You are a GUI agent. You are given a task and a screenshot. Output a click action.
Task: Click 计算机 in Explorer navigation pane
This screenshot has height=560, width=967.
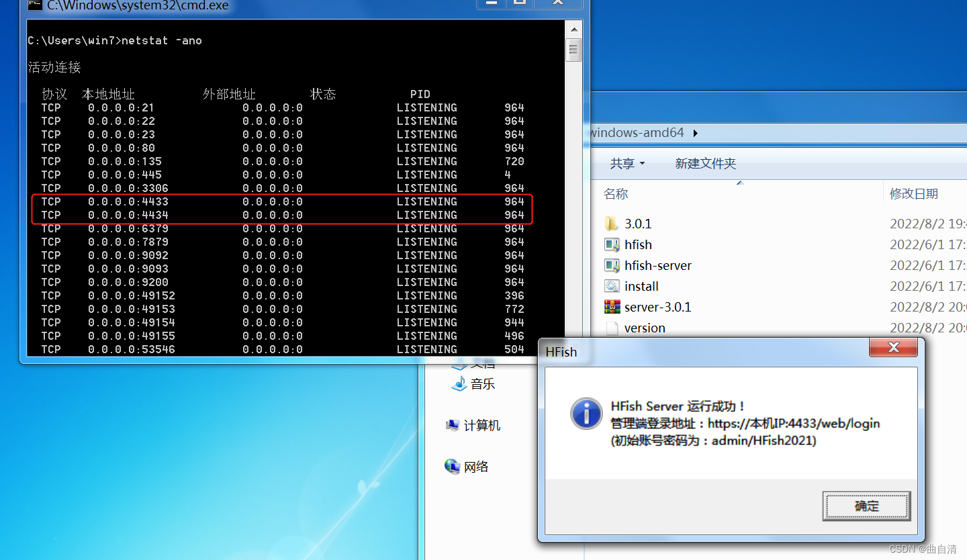tap(482, 426)
